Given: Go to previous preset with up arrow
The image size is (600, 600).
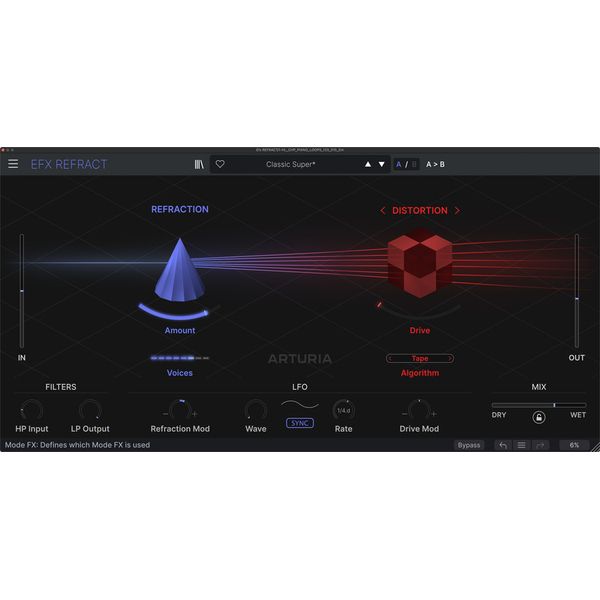Looking at the screenshot, I should click(368, 164).
